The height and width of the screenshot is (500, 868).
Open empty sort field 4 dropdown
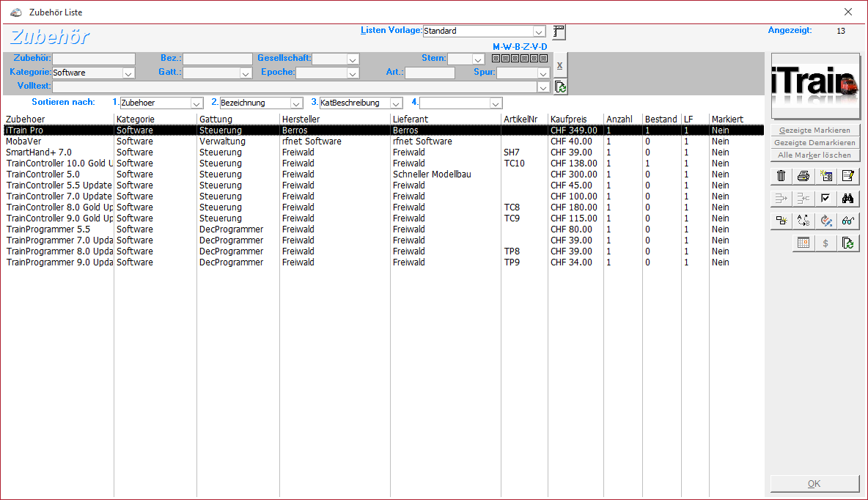point(496,103)
